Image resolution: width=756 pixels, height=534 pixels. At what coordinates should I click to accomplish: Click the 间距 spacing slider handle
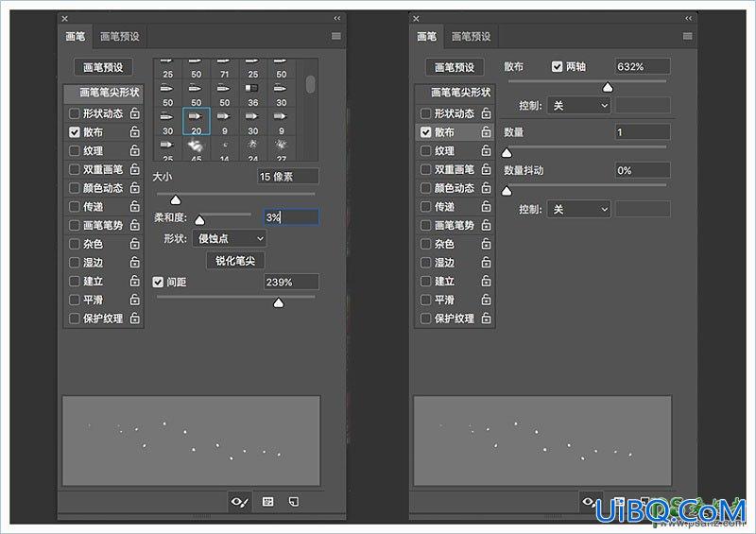[278, 303]
